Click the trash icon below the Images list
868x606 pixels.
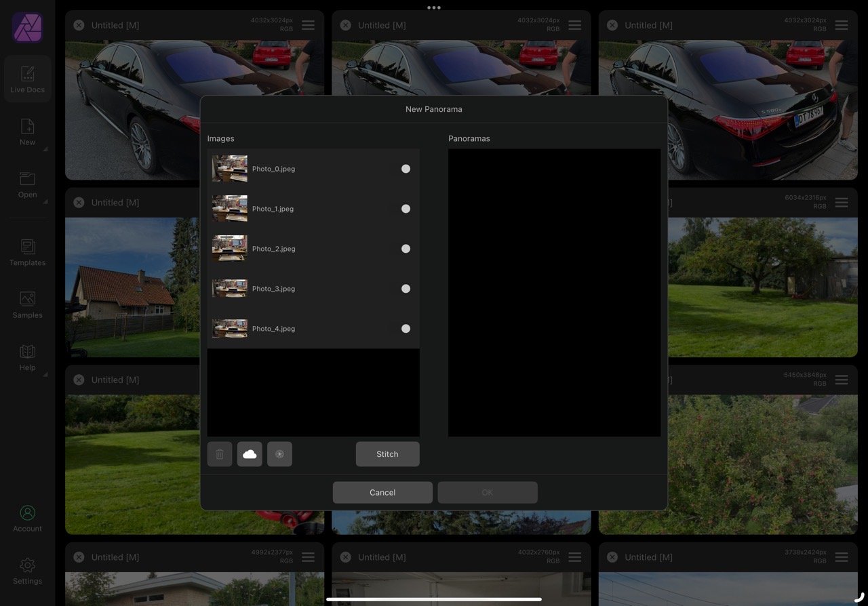(220, 454)
